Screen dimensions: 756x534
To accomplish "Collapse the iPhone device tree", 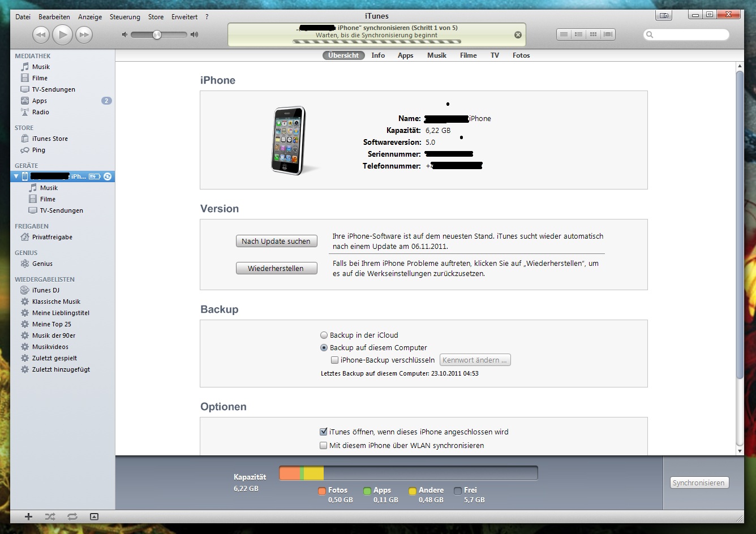I will point(16,176).
